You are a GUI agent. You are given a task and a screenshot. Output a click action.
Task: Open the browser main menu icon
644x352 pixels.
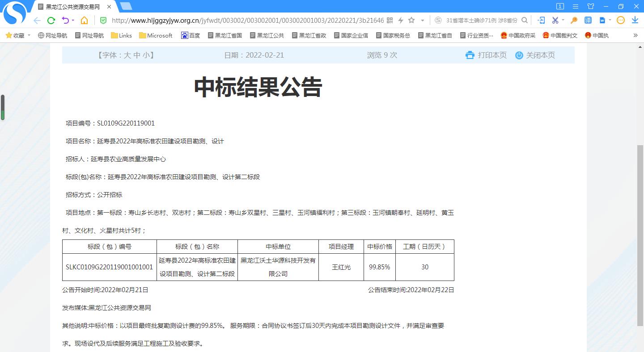[x=576, y=6]
